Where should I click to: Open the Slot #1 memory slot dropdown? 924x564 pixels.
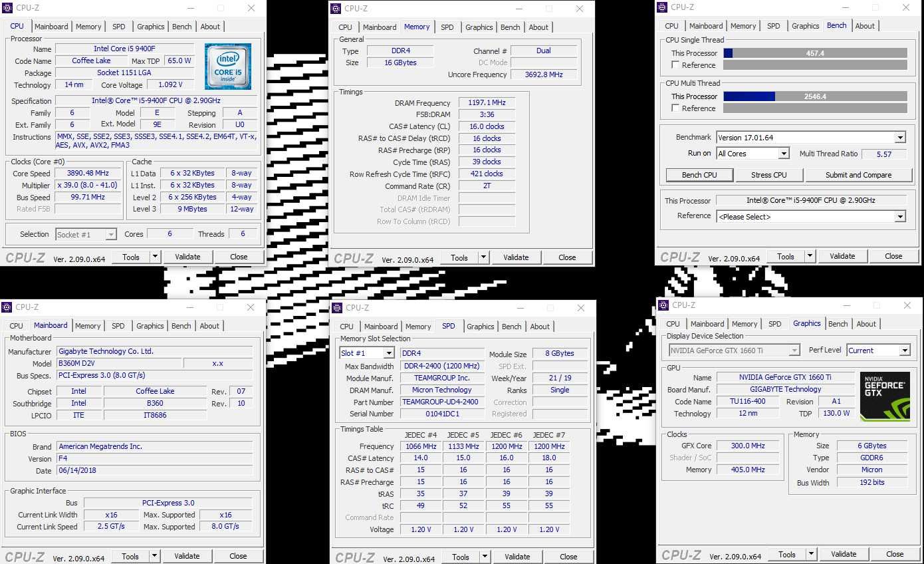click(x=388, y=354)
